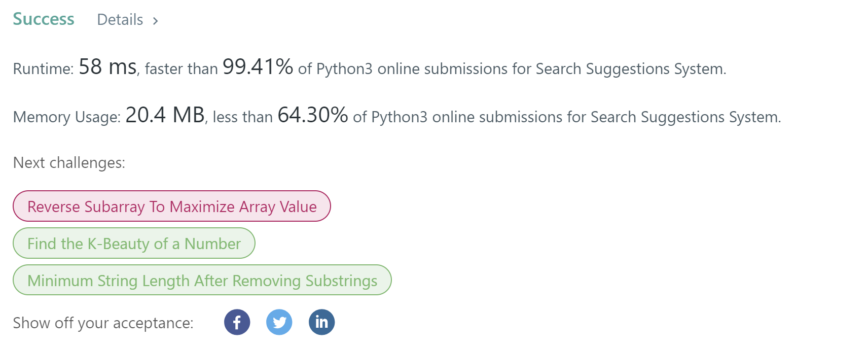Click the 64.30% memory percentile
868x345 pixels.
312,115
